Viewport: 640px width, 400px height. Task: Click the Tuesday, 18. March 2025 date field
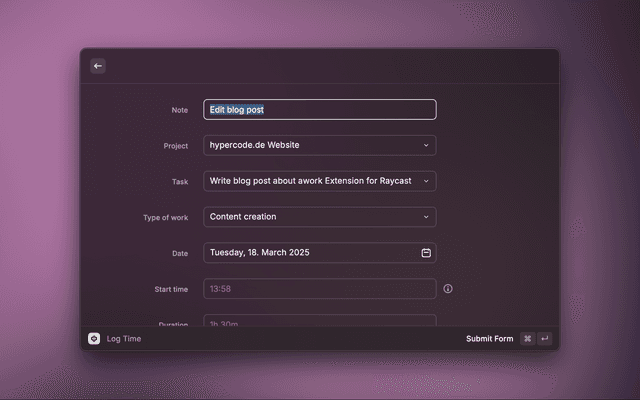(x=310, y=253)
